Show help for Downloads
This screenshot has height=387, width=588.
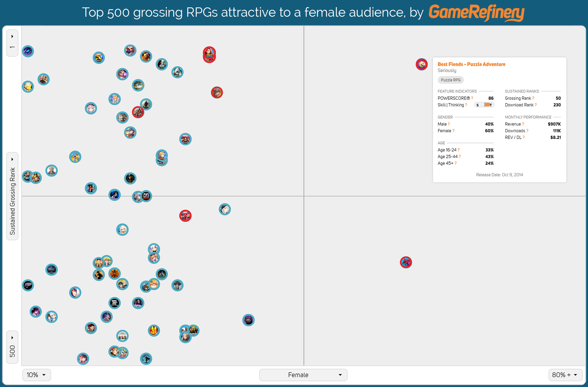527,131
